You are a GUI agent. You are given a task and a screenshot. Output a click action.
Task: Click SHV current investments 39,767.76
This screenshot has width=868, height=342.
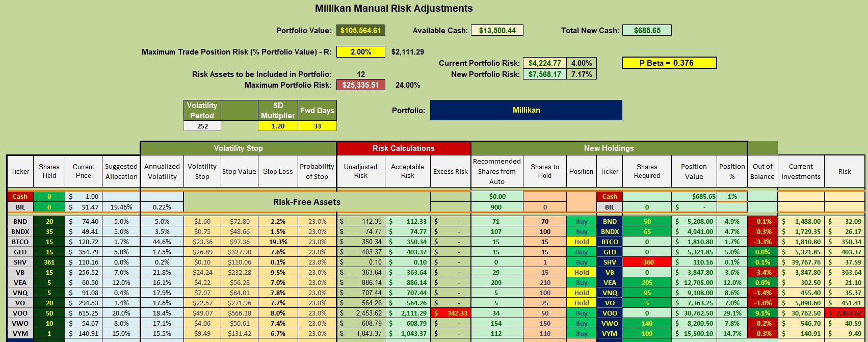801,262
